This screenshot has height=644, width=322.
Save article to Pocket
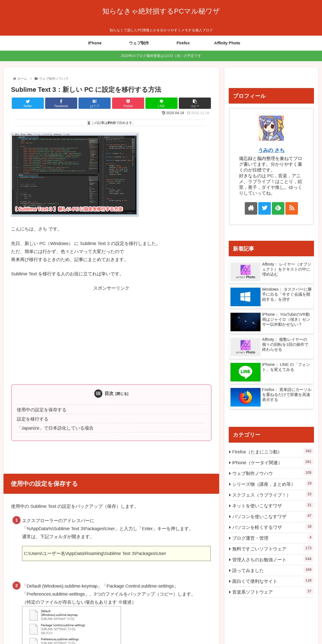[x=128, y=103]
